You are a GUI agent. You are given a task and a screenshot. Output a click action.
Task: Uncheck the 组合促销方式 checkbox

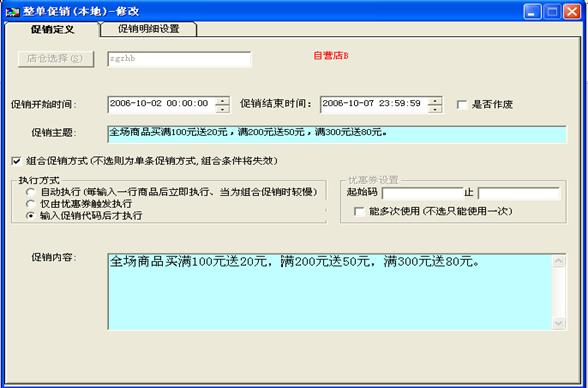pos(16,161)
